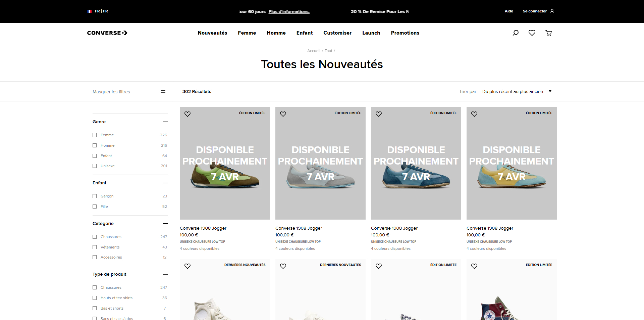The height and width of the screenshot is (320, 644).
Task: Favorite the Édition Limitée patterned low-top shoe
Action: (379, 266)
